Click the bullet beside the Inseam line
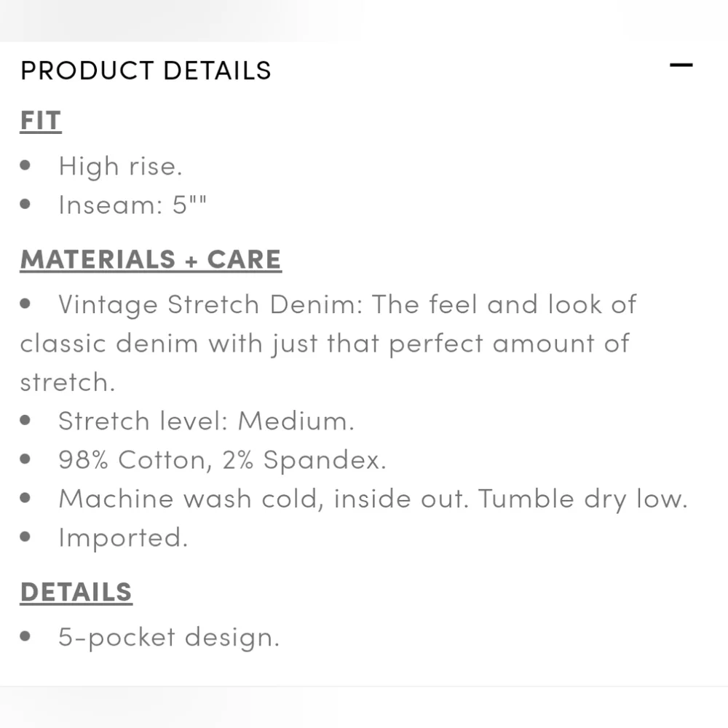The width and height of the screenshot is (728, 728). point(26,204)
